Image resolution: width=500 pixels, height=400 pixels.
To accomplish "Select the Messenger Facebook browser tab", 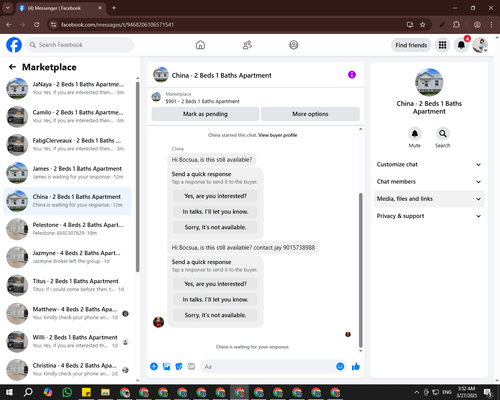I will point(61,8).
